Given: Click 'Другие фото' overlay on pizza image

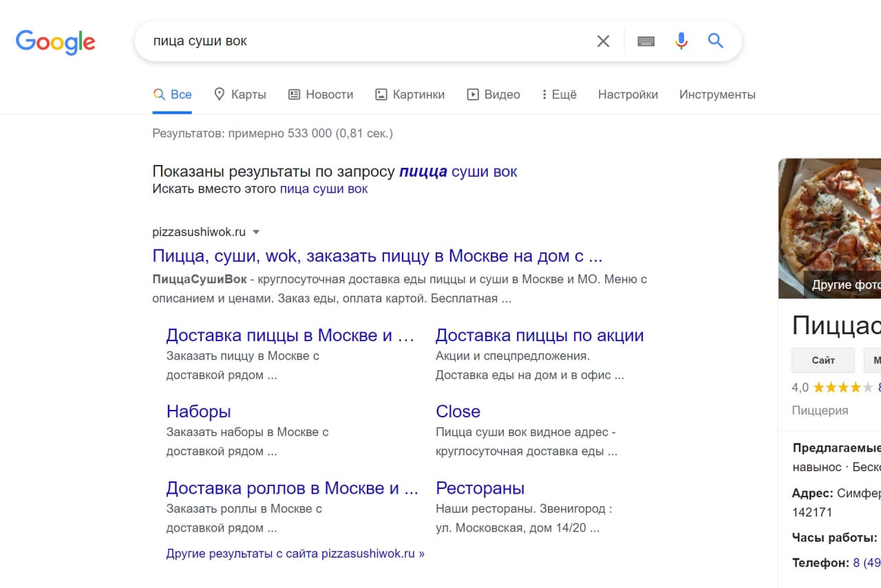Looking at the screenshot, I should pyautogui.click(x=842, y=284).
